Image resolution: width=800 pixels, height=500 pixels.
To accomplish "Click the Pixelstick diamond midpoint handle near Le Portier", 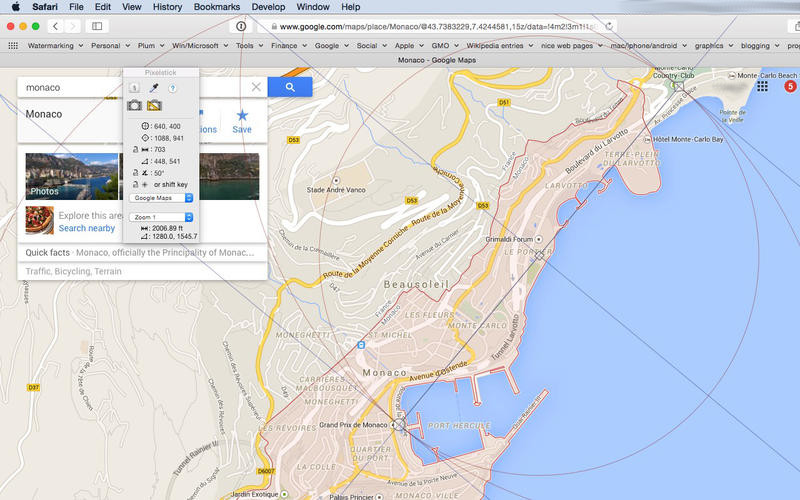I will pyautogui.click(x=539, y=256).
